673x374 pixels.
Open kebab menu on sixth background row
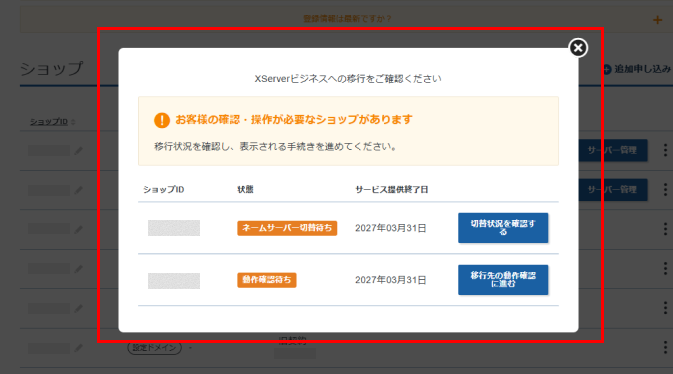click(665, 347)
